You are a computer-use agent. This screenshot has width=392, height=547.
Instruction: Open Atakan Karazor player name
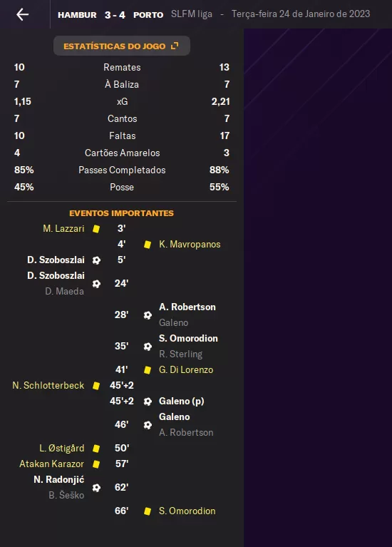pos(51,464)
